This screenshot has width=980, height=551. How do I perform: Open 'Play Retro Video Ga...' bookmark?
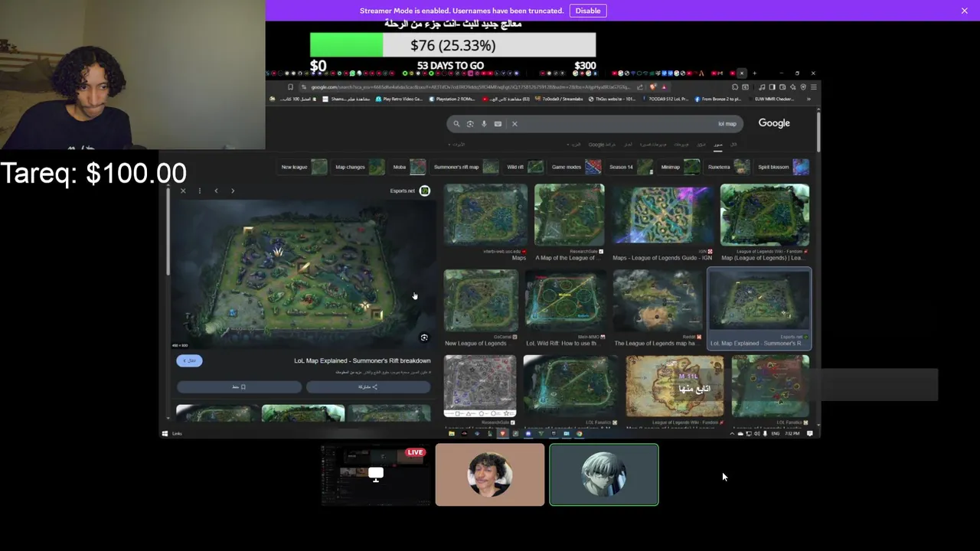coord(399,99)
